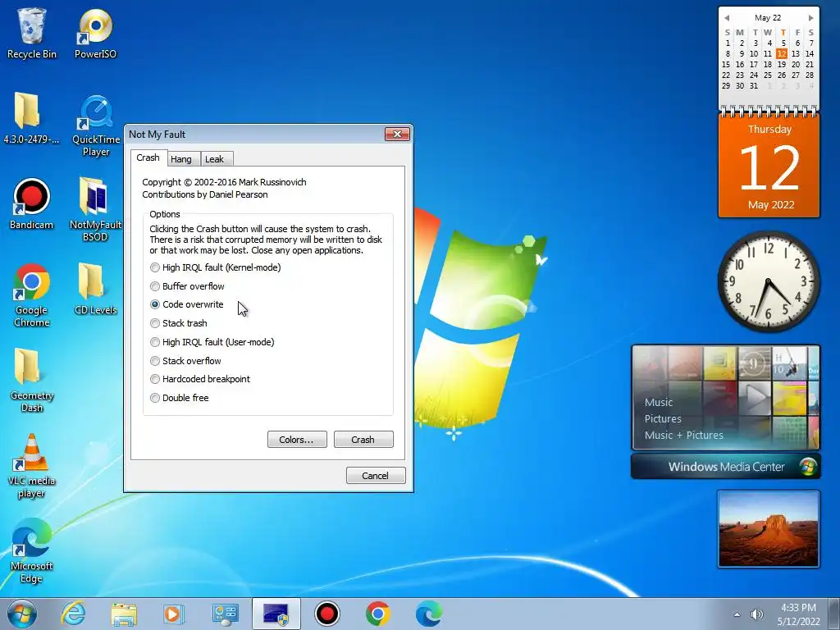This screenshot has width=840, height=630.
Task: Switch to the Crash tab
Action: (x=148, y=157)
